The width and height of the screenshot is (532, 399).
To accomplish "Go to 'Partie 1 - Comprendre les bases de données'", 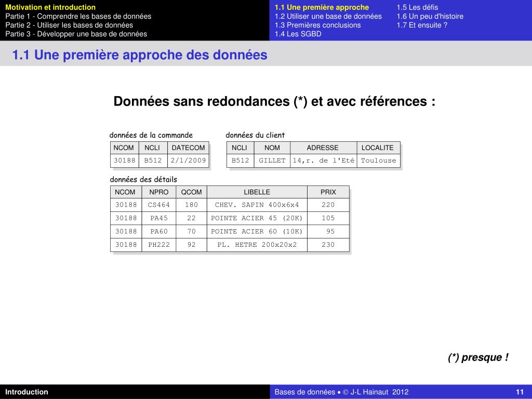I will click(78, 16).
